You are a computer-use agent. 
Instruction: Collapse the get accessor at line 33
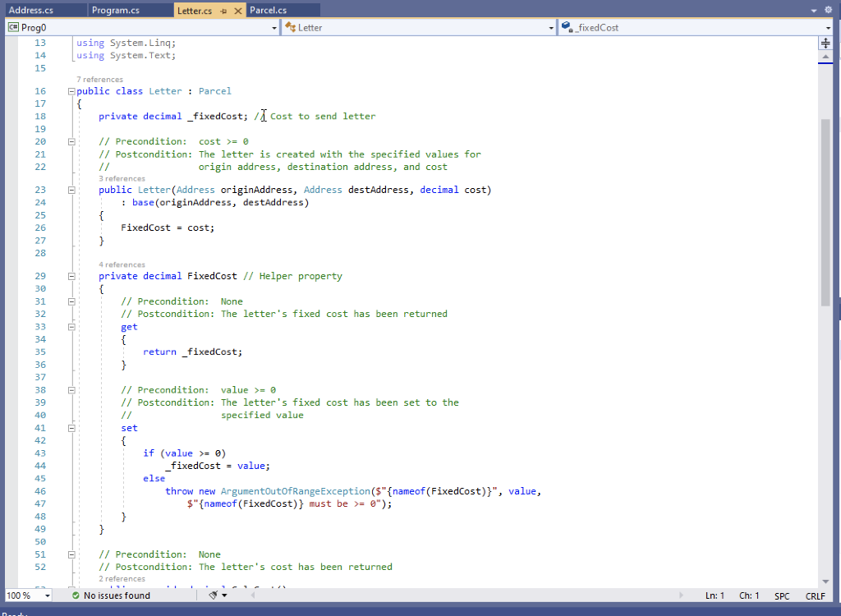(71, 327)
